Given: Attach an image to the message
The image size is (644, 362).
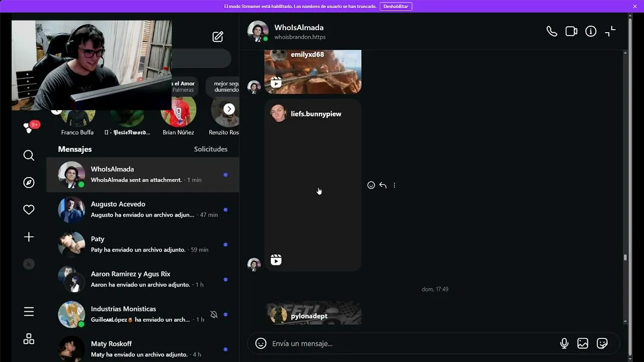Looking at the screenshot, I should pyautogui.click(x=583, y=343).
